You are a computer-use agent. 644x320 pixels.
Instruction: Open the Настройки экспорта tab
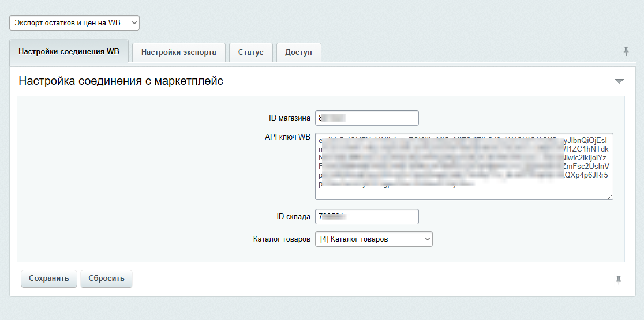point(179,52)
